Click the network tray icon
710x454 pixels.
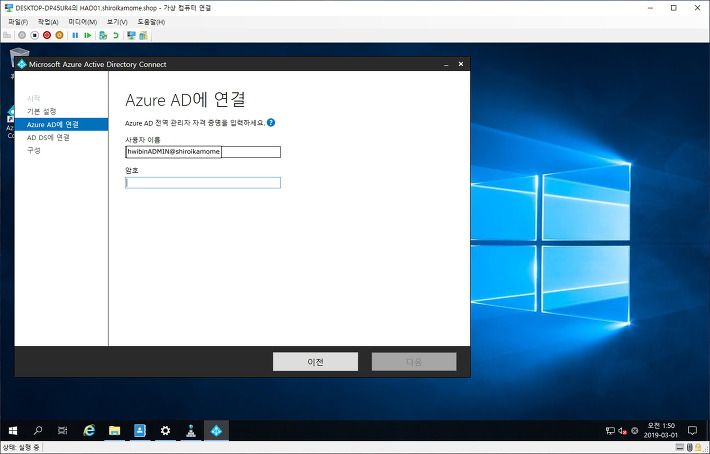(x=610, y=431)
